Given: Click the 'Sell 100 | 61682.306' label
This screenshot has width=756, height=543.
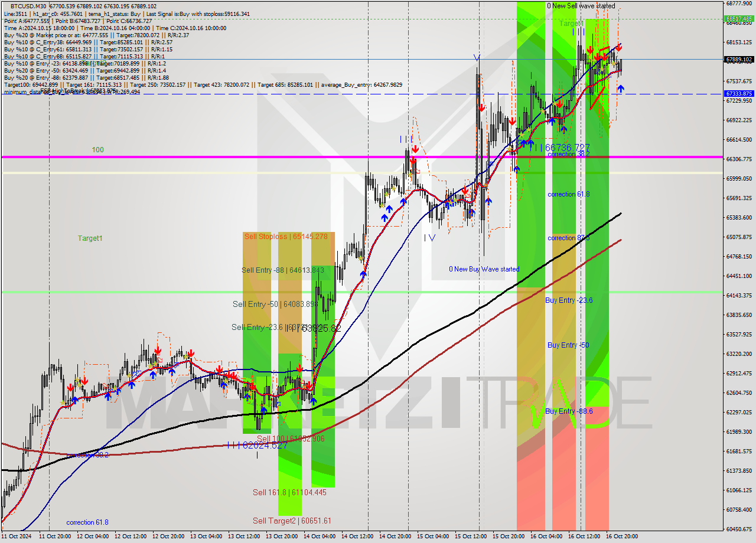Looking at the screenshot, I should [x=291, y=439].
